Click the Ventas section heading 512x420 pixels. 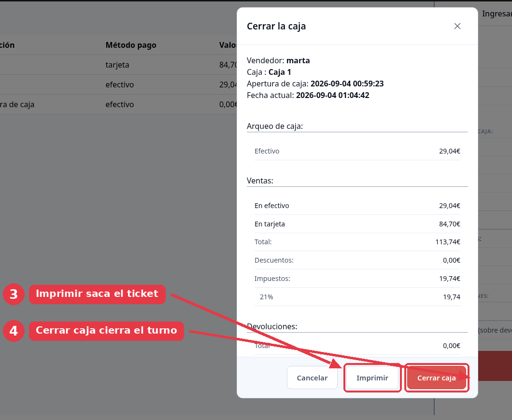[260, 181]
